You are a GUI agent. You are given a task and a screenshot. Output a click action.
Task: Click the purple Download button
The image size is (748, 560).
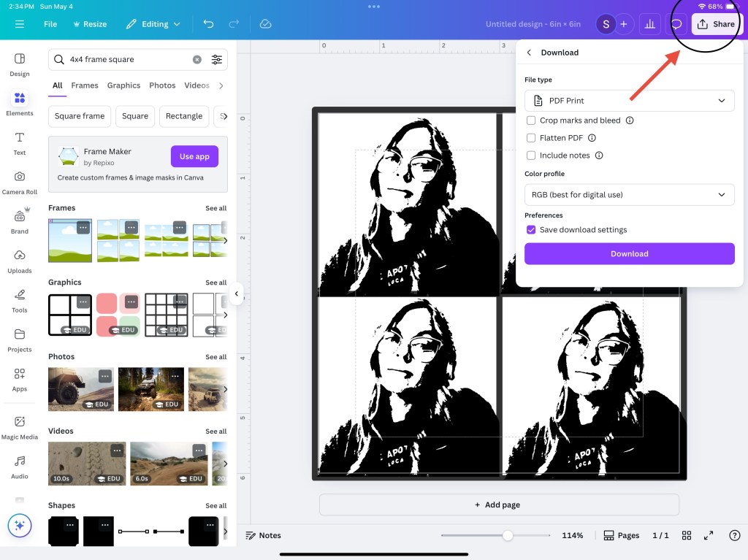coord(629,254)
